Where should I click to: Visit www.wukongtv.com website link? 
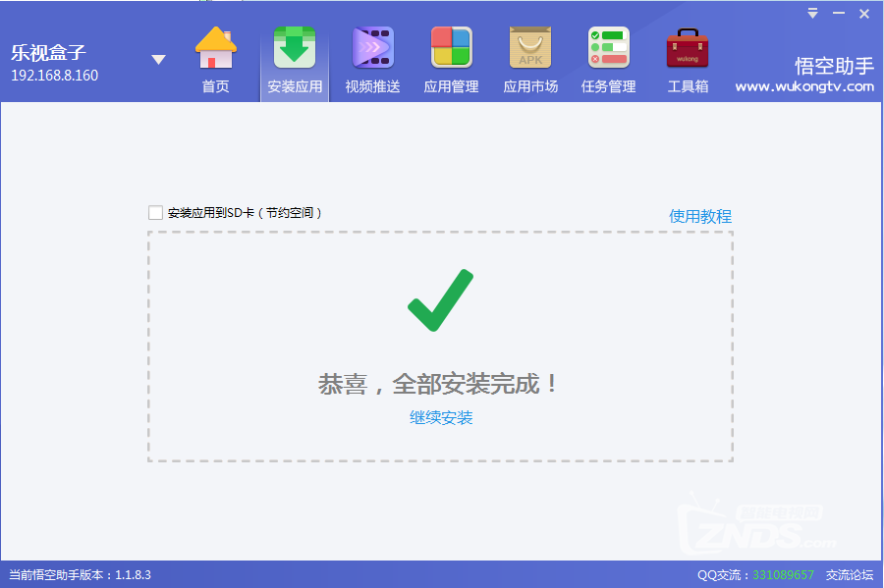click(804, 86)
